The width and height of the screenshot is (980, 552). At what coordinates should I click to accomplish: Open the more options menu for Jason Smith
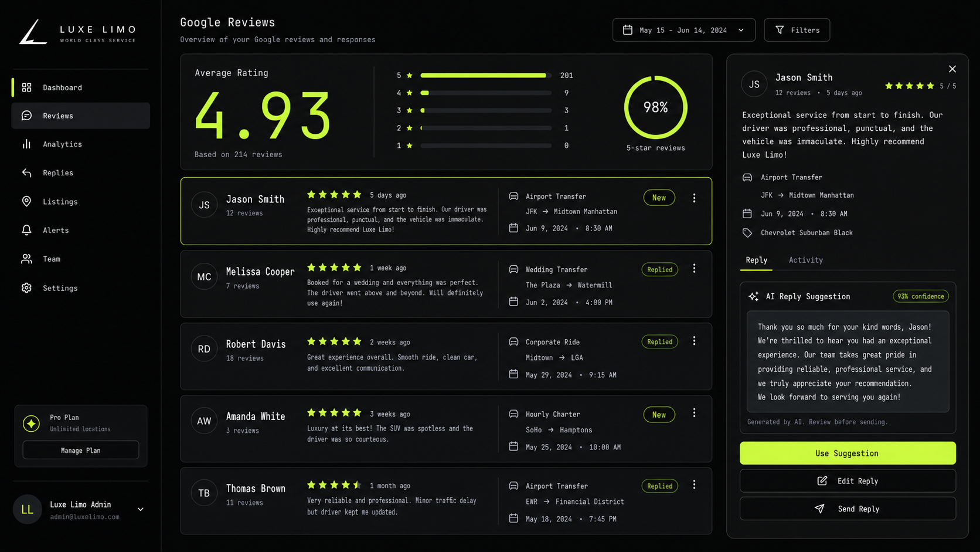pos(694,198)
